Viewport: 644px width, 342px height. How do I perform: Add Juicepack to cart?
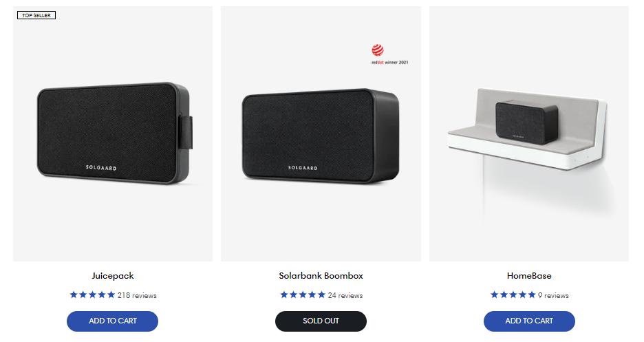(x=113, y=321)
